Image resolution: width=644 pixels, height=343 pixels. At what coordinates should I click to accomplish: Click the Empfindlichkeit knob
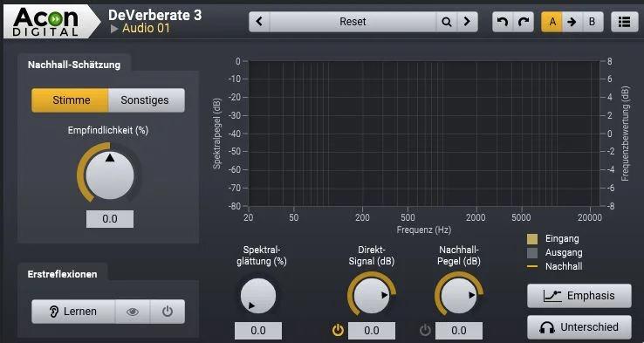(110, 175)
